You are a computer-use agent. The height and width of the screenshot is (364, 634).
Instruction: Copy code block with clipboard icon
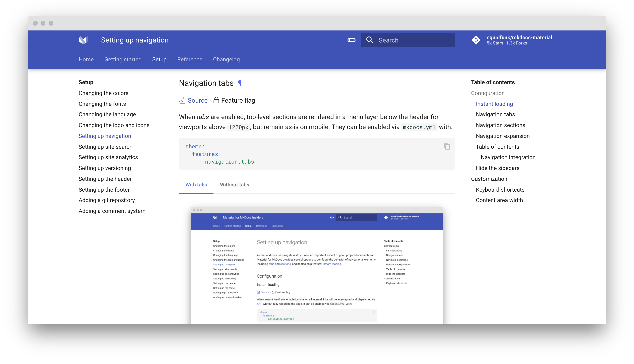[447, 146]
